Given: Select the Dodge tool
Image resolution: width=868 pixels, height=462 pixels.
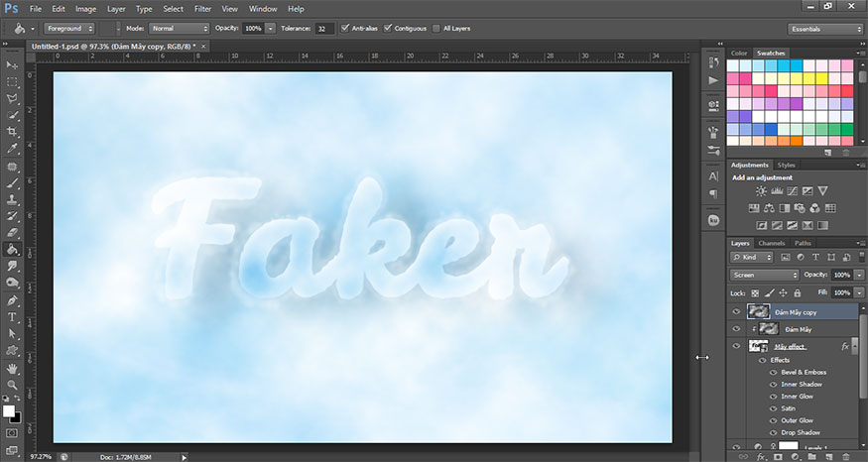Looking at the screenshot, I should pyautogui.click(x=12, y=283).
